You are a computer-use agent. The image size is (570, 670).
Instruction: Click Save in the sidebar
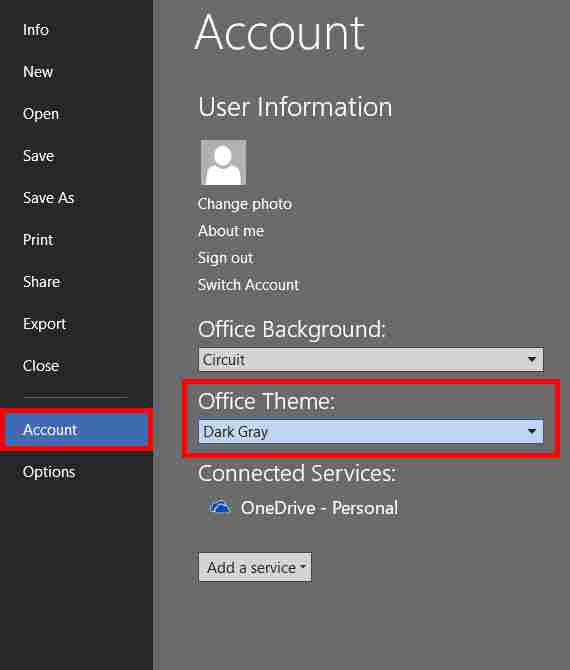click(38, 156)
